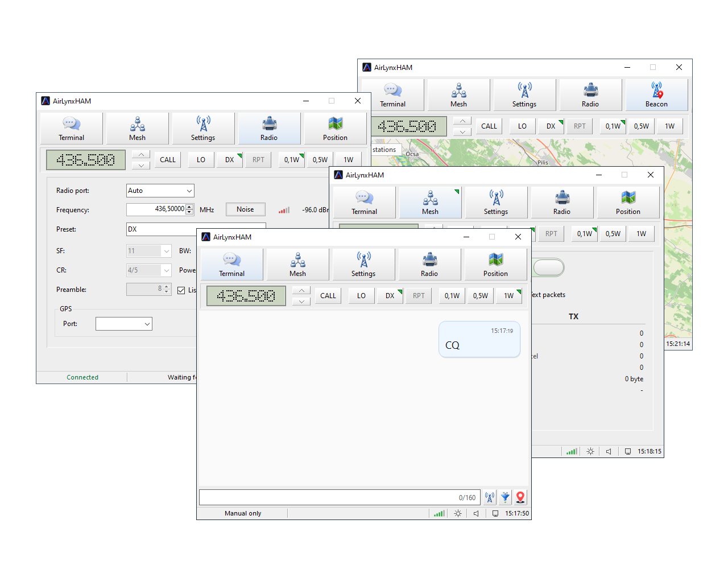Toggle 1W power button in the chat window
728x569 pixels.
509,296
